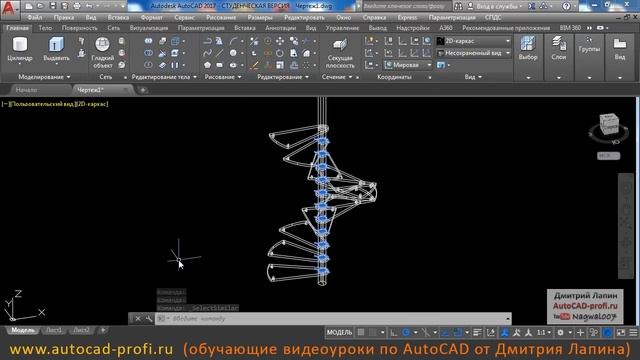This screenshot has height=360, width=640.
Task: Click the Open file icon in quick access toolbar
Action: point(40,6)
